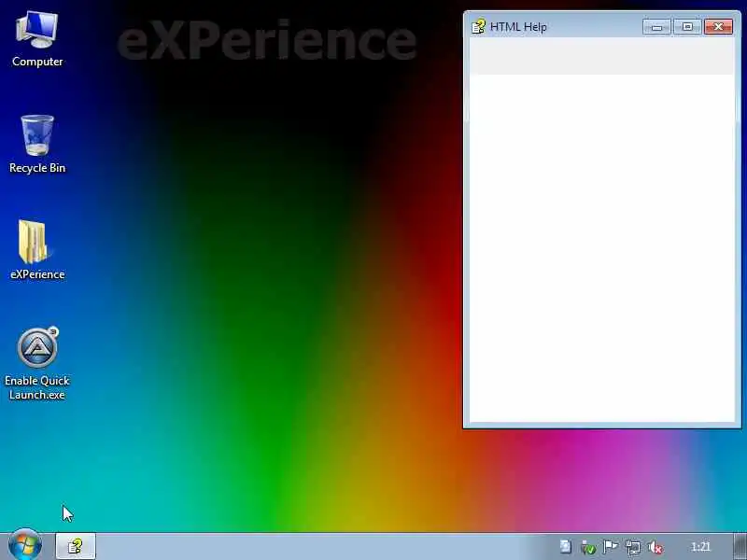The width and height of the screenshot is (747, 560).
Task: Click the 1:21 taskbar clock
Action: pyautogui.click(x=700, y=547)
